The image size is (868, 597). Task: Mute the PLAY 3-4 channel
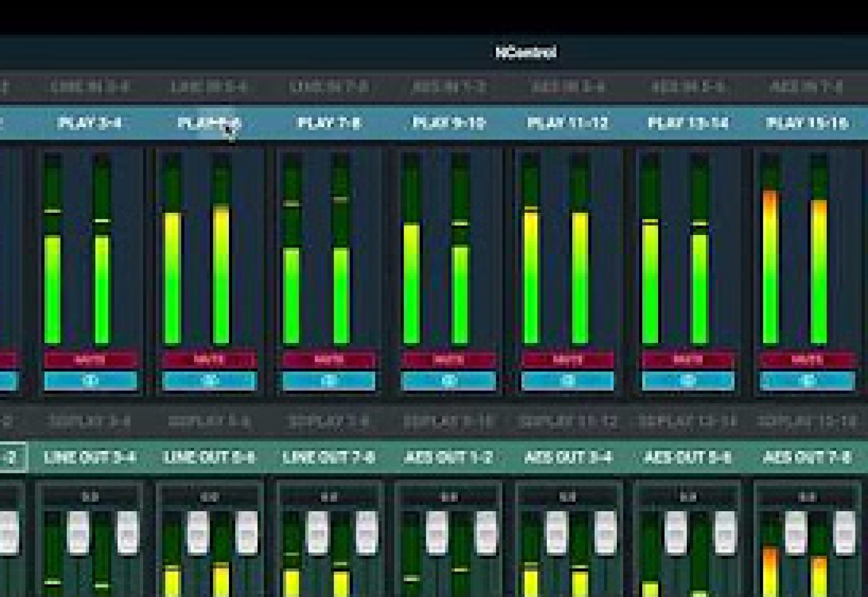90,359
